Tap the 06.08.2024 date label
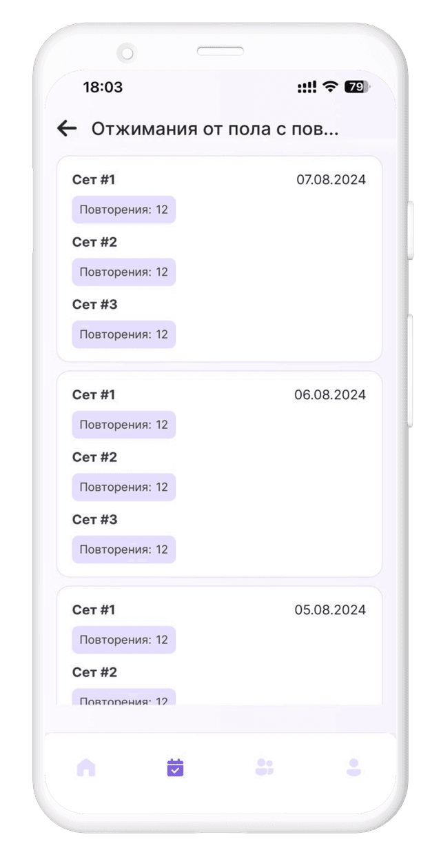Image resolution: width=441 pixels, height=868 pixels. [x=330, y=395]
